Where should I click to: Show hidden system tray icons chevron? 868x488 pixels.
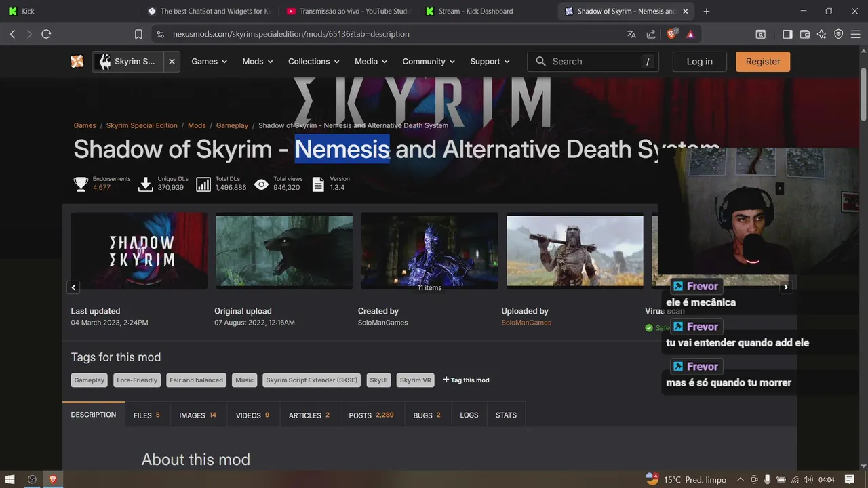point(740,480)
